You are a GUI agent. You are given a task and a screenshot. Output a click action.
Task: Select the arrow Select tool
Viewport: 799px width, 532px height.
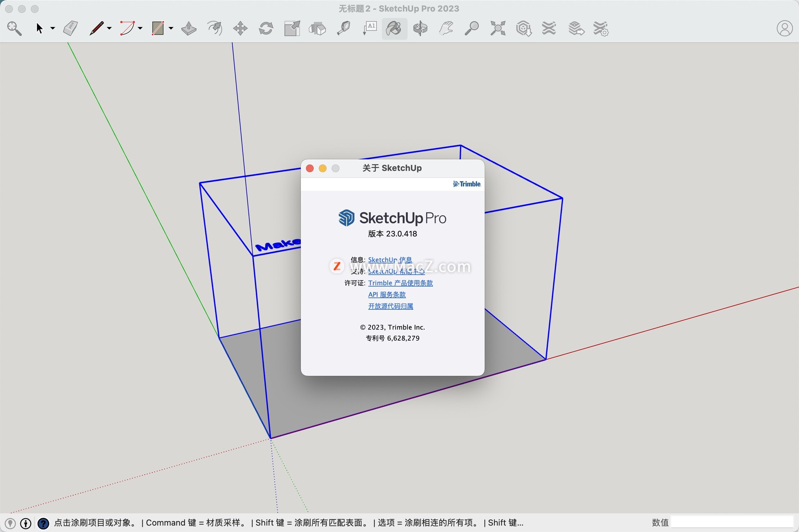tap(40, 28)
